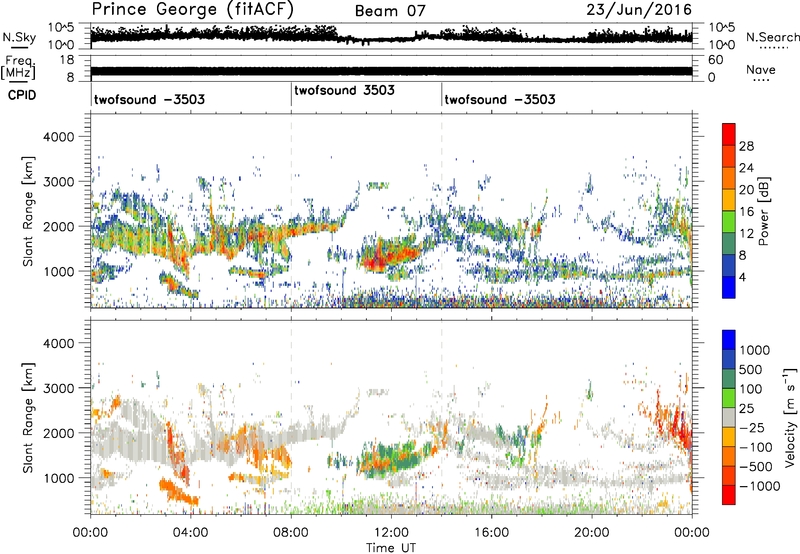Click the "twofsound 3503" CPID label
Viewport: 800px width, 554px height.
tap(344, 90)
